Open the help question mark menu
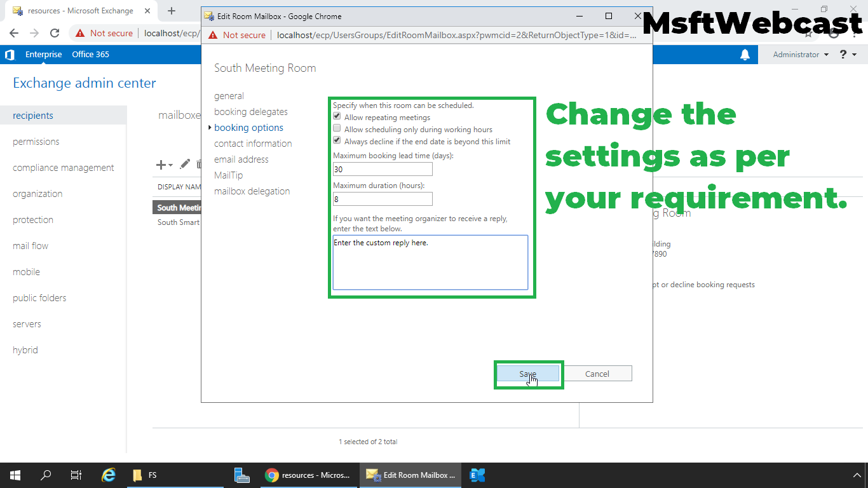The height and width of the screenshot is (488, 868). 848,55
